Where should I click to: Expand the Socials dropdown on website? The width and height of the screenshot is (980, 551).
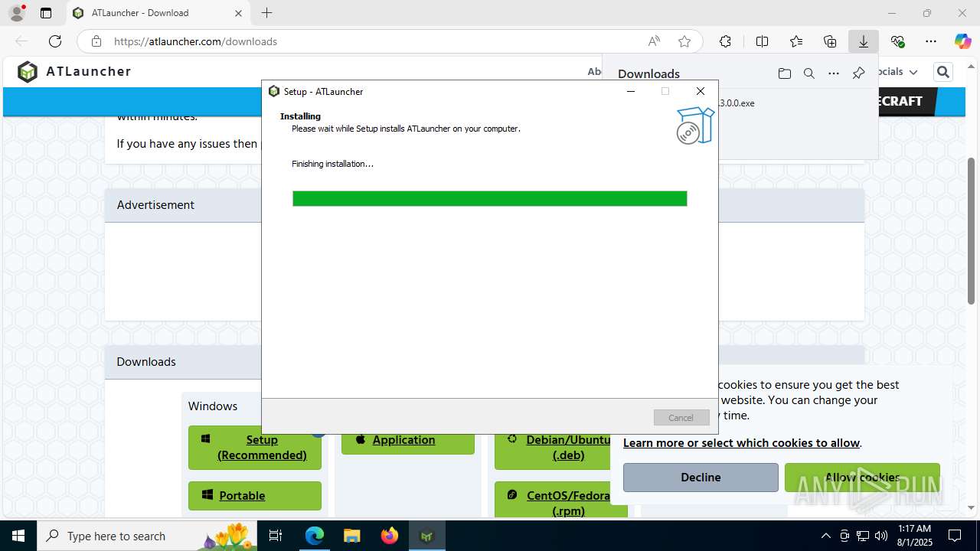(x=897, y=71)
